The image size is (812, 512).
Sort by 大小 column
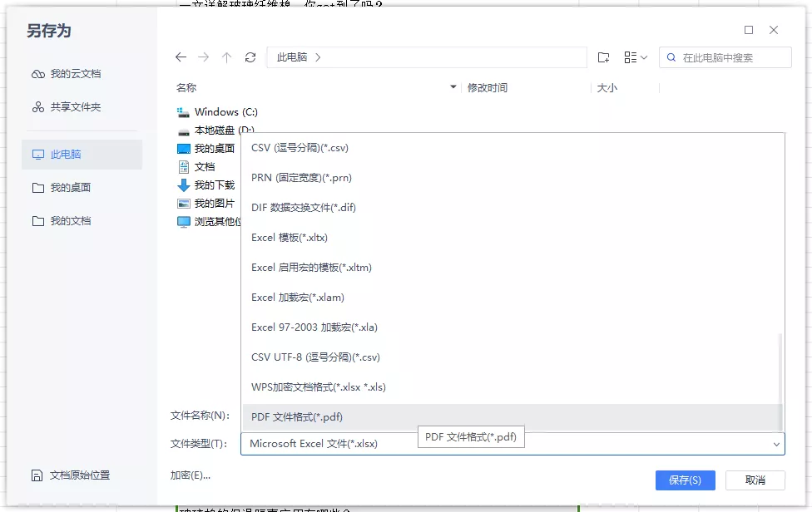click(607, 88)
